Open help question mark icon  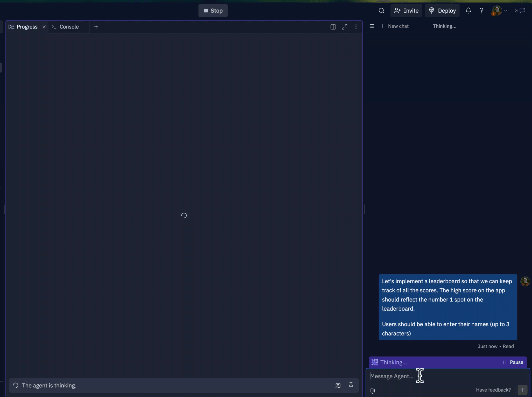[481, 11]
